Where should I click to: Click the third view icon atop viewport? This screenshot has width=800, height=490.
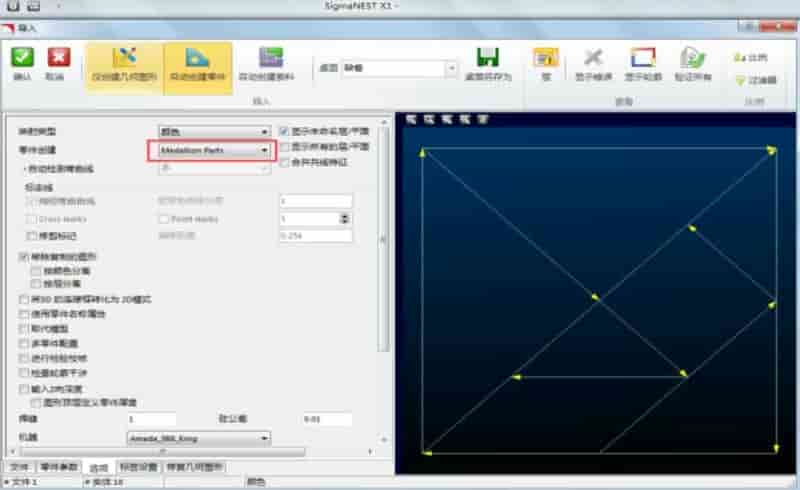click(447, 119)
